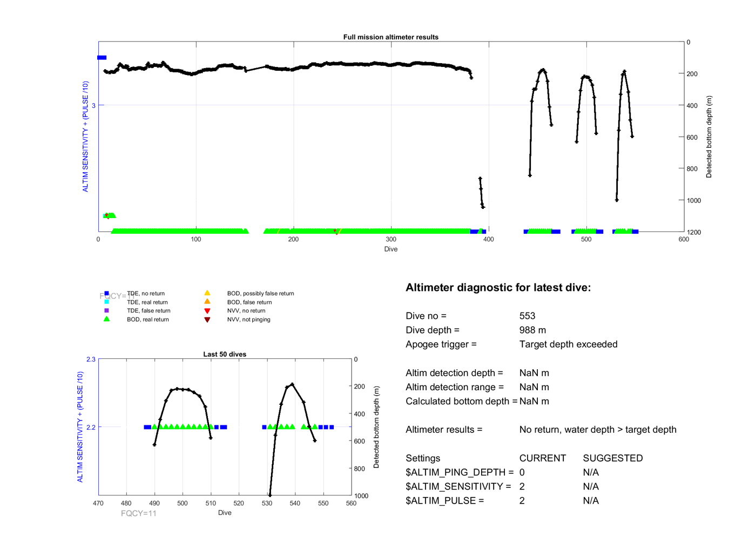
Task: Click the 100 tick on full mission Dive axis
Action: pyautogui.click(x=196, y=239)
